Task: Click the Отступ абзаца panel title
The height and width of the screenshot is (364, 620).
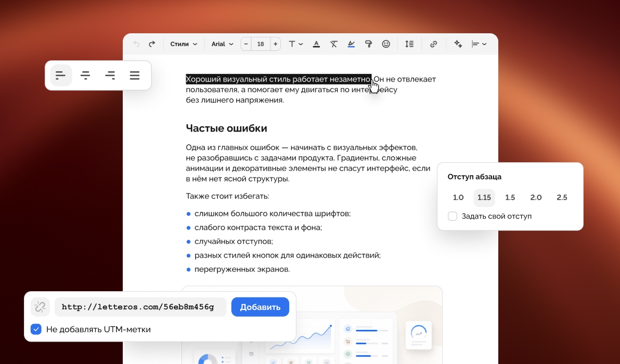Action: coord(474,177)
